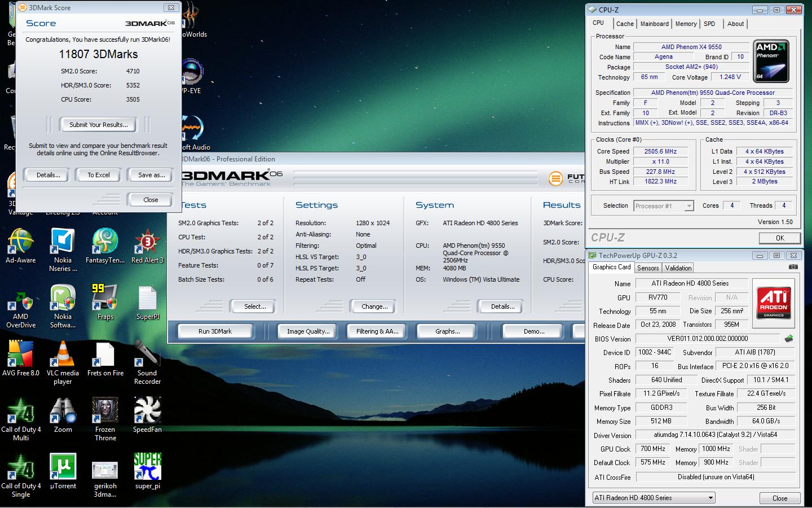Click the Demo... button

click(533, 331)
